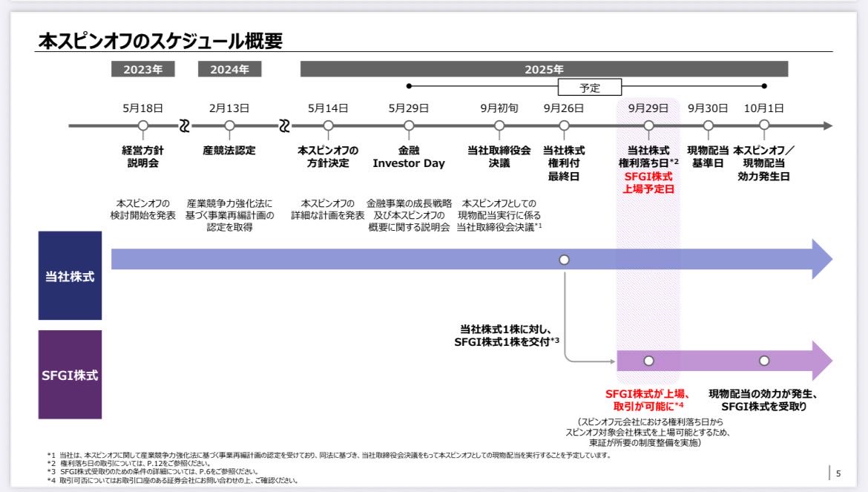This screenshot has width=868, height=492.
Task: Click the 現物配当実行に係る description
Action: pos(499,215)
